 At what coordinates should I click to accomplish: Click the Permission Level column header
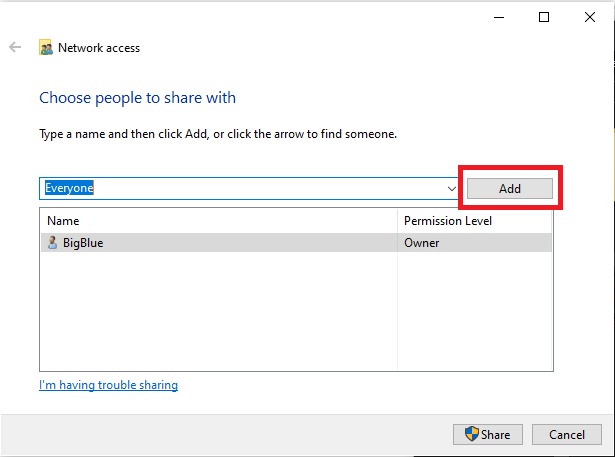(x=447, y=220)
